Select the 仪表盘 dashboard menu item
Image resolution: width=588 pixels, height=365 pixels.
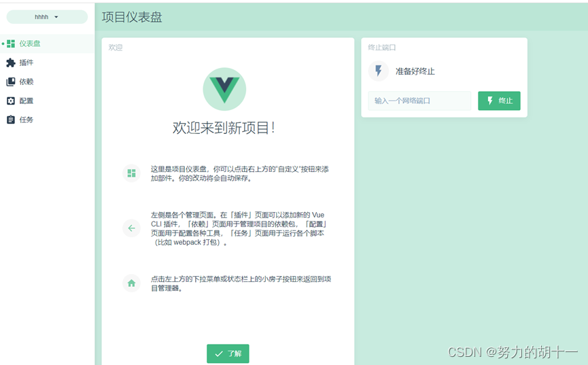[x=47, y=44]
